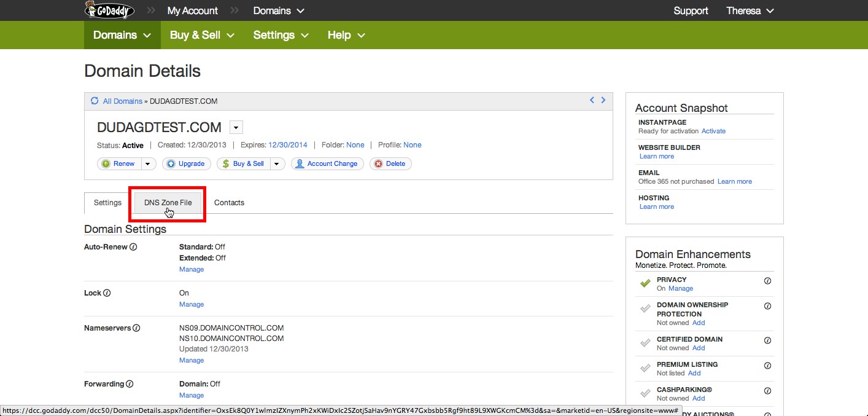This screenshot has width=868, height=416.
Task: Click the Privacy info icon
Action: 767,281
